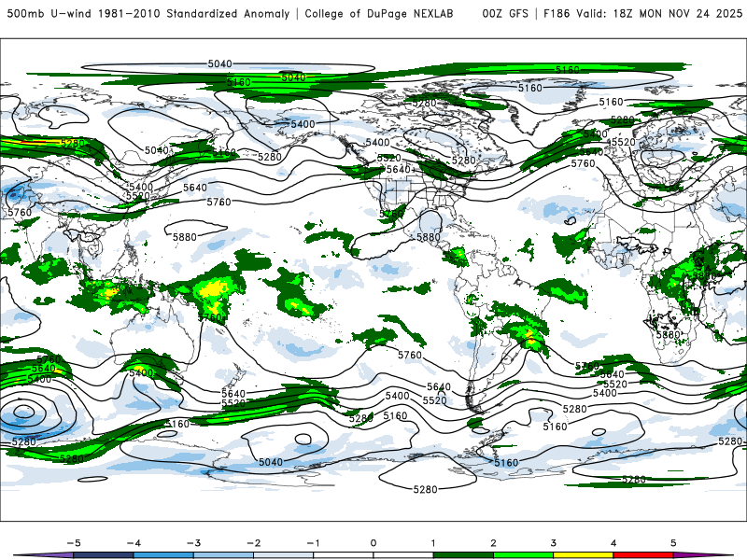This screenshot has width=747, height=560.
Task: Select the dark green 1 to 2 colorbar segment
Action: 463,555
